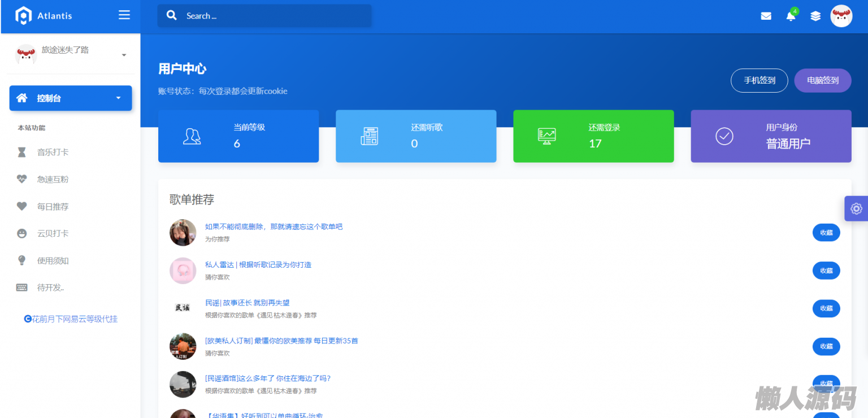Expand the 控制台 menu caret
This screenshot has width=868, height=418.
[118, 98]
